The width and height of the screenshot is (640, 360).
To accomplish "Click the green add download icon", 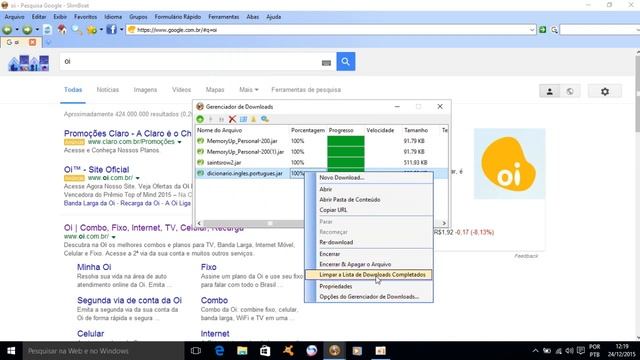I will pos(200,119).
